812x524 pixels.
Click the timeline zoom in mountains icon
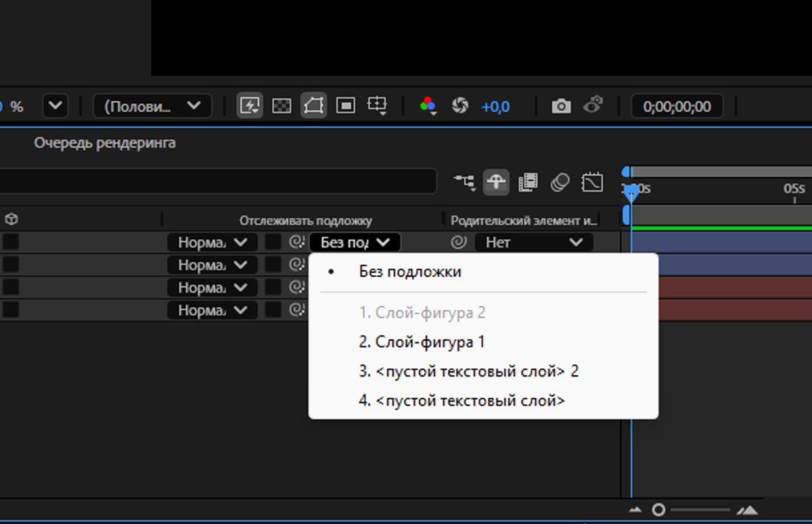click(747, 510)
